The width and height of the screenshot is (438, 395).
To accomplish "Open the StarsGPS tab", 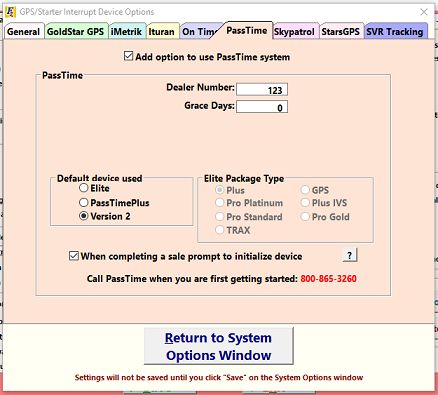I will [341, 32].
